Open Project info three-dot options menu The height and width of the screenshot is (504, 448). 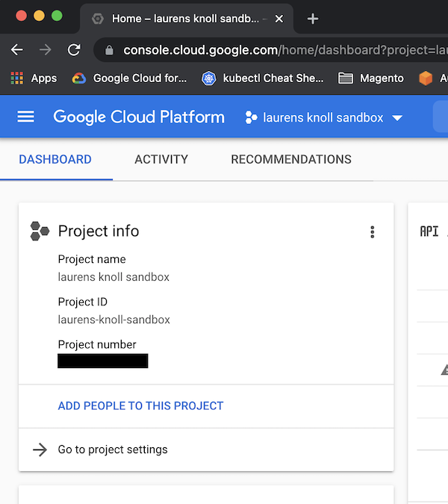coord(372,231)
